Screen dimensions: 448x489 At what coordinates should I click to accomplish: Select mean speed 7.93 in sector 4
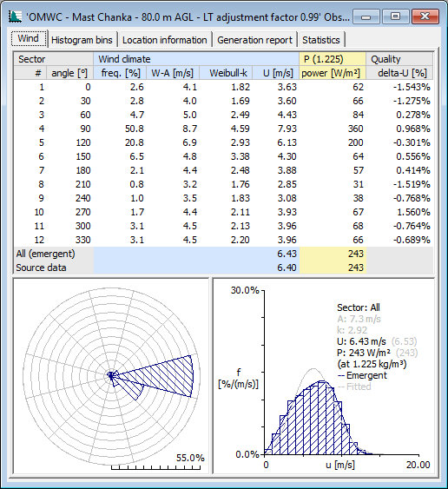pos(287,129)
